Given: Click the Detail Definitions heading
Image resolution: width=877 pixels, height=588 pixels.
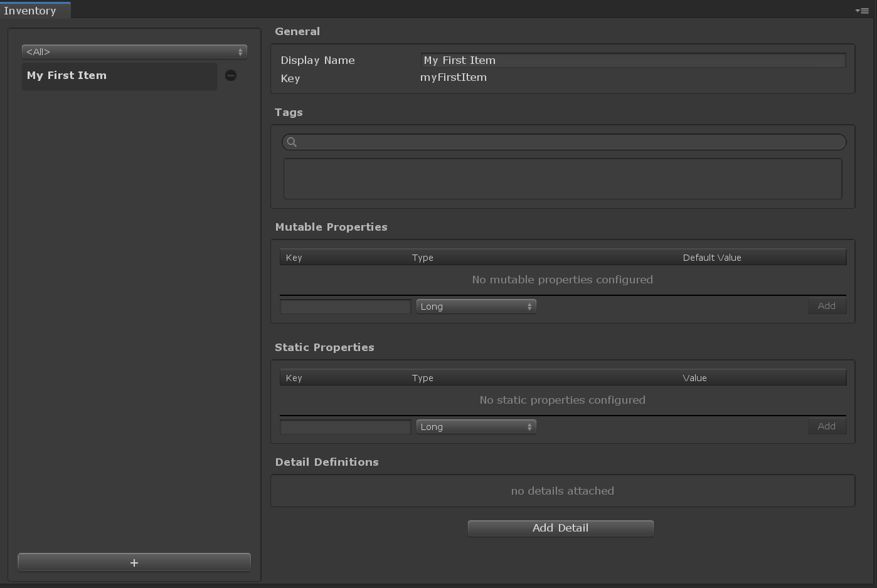Looking at the screenshot, I should click(327, 462).
